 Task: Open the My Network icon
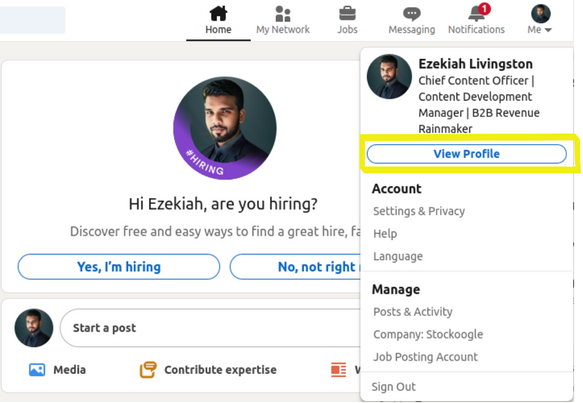coord(283,14)
